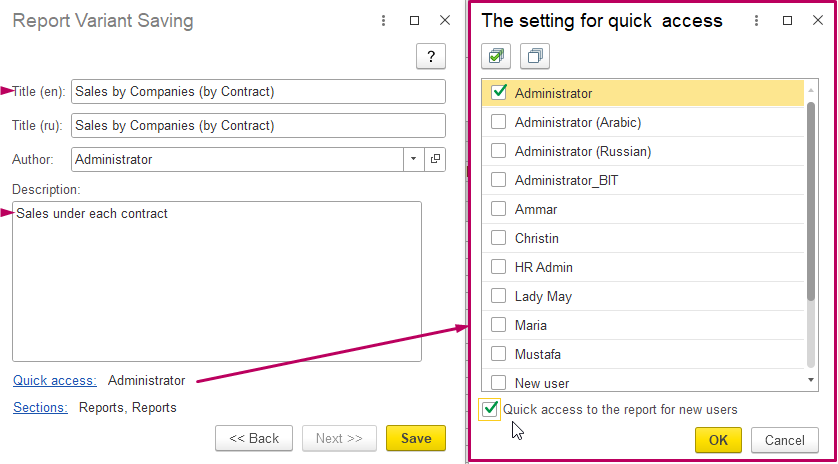Screen dimensions: 838x464
Task: Confirm with the OK button
Action: (718, 440)
